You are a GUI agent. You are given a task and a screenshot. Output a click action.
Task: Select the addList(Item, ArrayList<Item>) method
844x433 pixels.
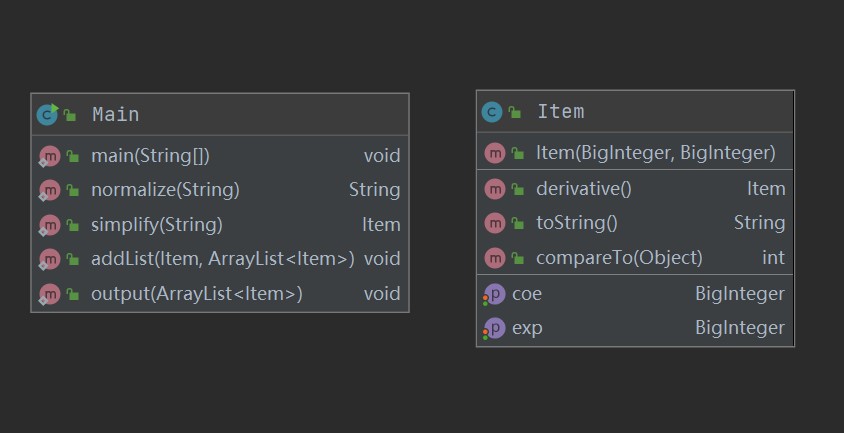pos(222,259)
